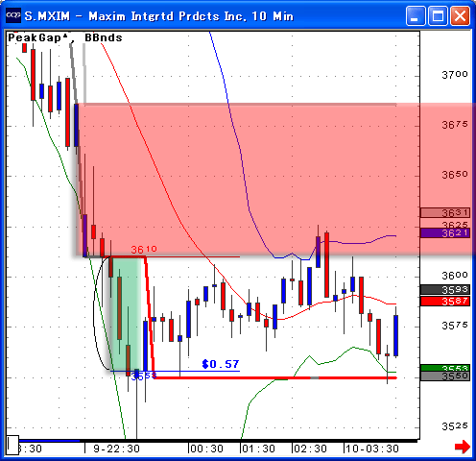Click the 10-03:30 time axis label
This screenshot has height=461, width=476.
coord(372,449)
